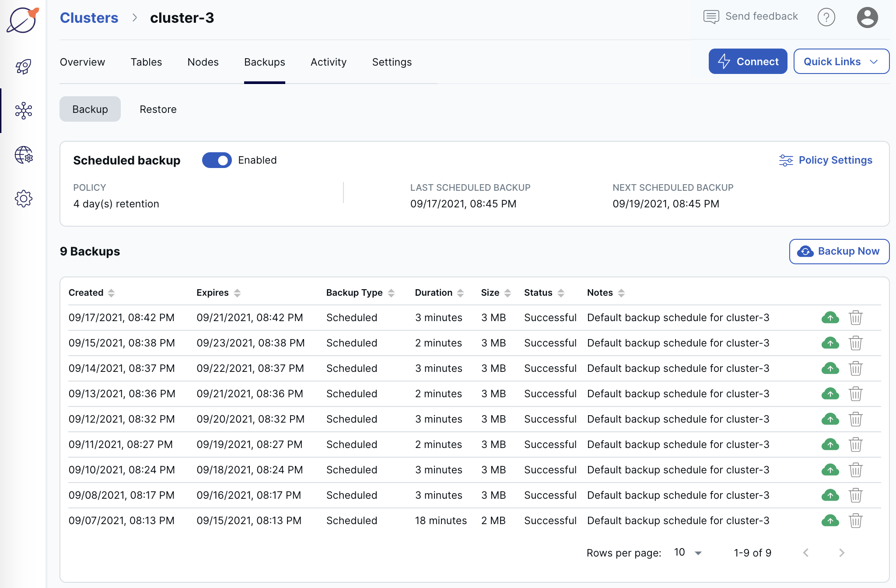Switch to the Settings tab
Screen dimensions: 896x588
pos(392,62)
